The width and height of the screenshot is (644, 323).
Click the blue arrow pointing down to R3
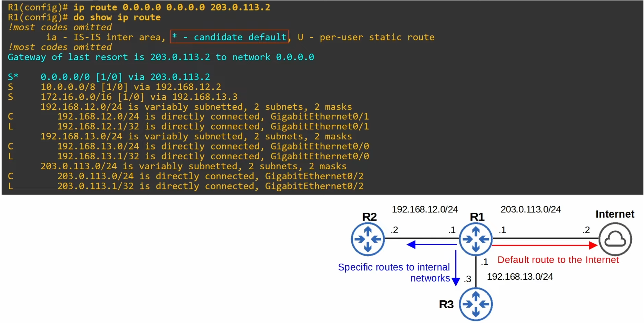coord(456,268)
